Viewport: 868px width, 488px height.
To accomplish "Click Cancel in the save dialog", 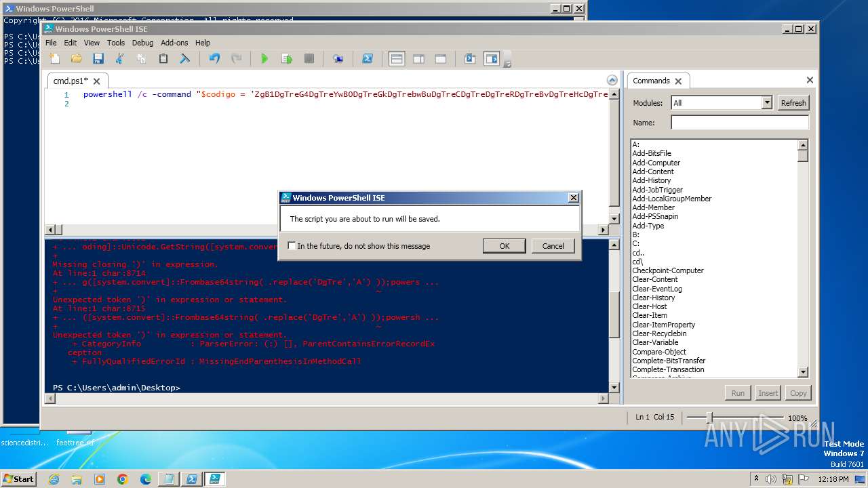I will pos(553,246).
